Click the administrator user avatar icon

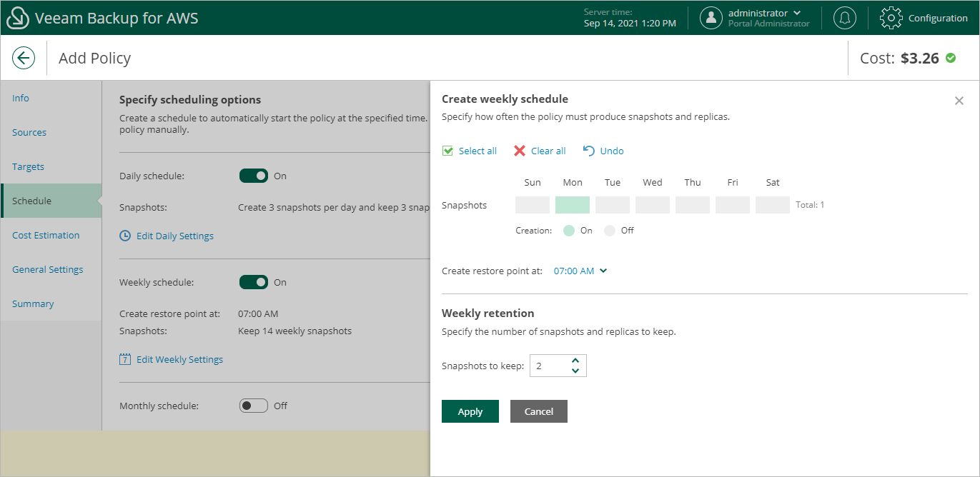point(711,18)
